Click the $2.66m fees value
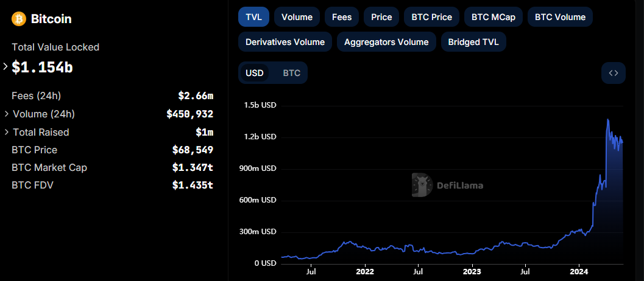644x281 pixels. tap(196, 96)
